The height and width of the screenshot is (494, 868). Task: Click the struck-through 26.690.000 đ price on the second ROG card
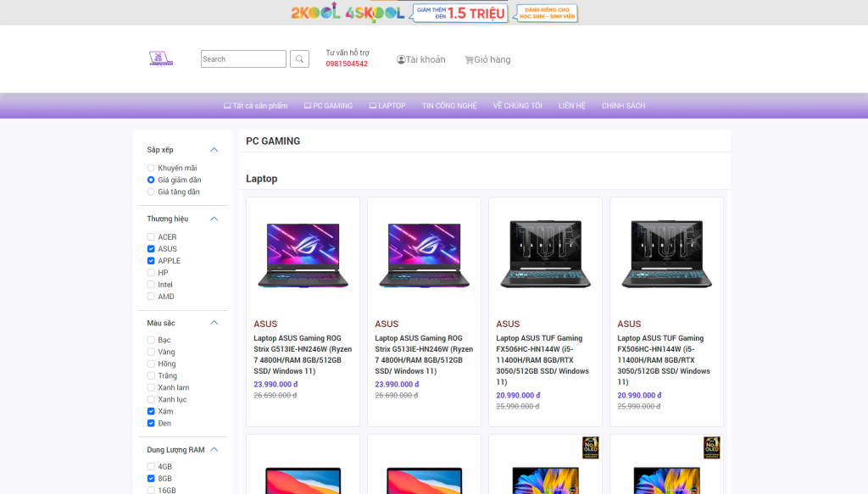tap(397, 396)
